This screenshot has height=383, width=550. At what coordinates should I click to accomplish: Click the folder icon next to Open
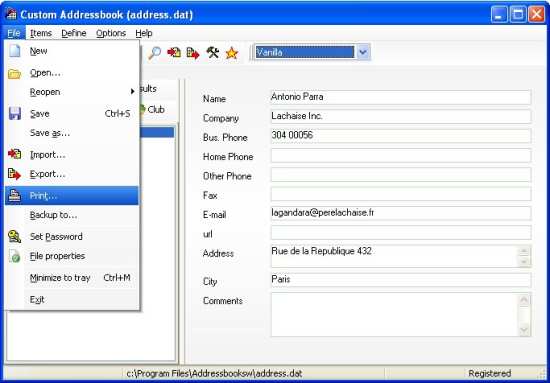coord(15,74)
